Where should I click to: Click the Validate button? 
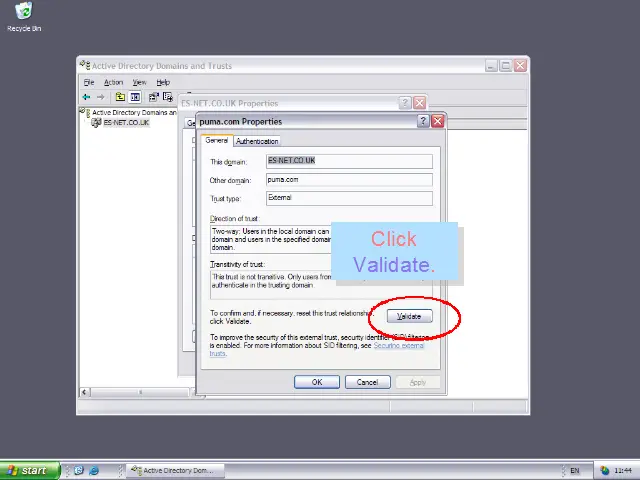tap(409, 316)
